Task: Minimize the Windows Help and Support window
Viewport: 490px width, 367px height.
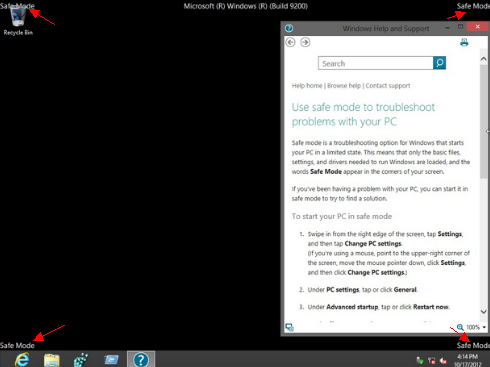Action: coord(447,27)
